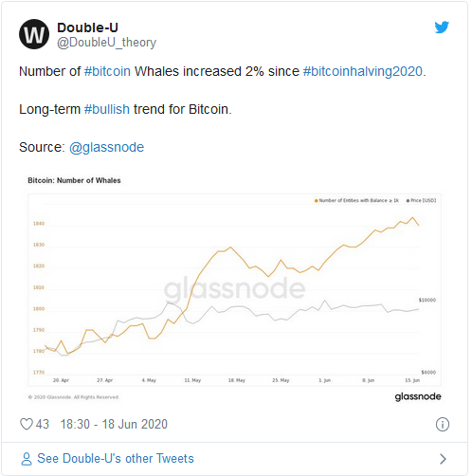Expand Double-U's other tweets chevron
The height and width of the screenshot is (476, 472).
443,459
